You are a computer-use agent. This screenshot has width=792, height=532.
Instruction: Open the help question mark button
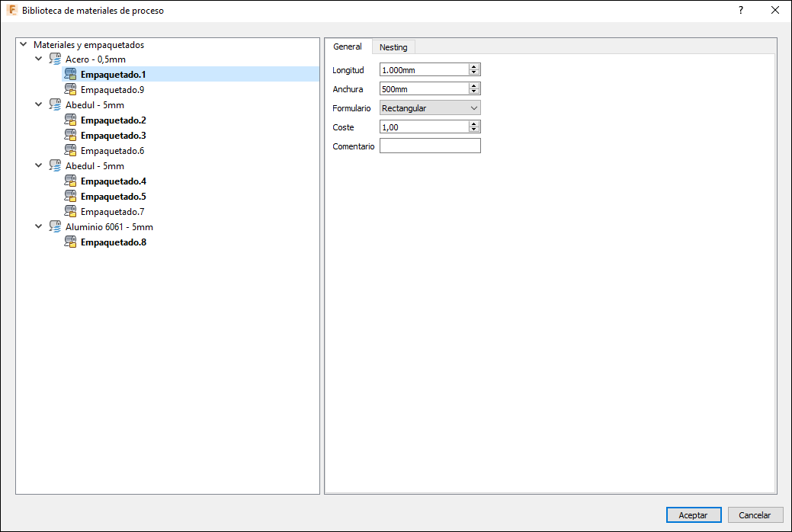click(x=740, y=10)
